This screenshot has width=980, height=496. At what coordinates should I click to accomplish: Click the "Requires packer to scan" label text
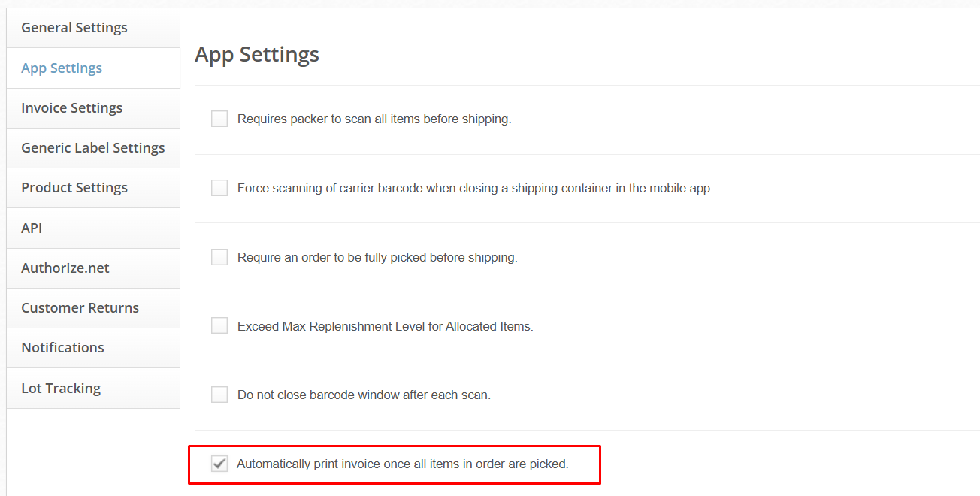click(x=374, y=119)
